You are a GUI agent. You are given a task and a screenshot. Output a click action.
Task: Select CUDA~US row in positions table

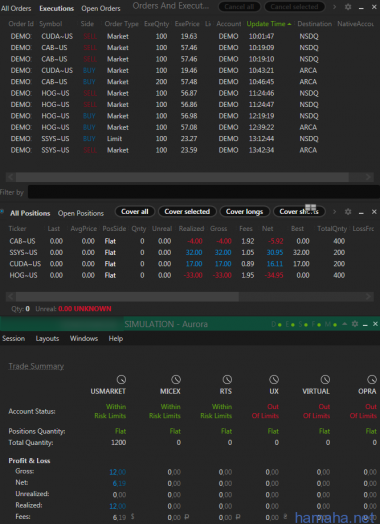pos(190,264)
